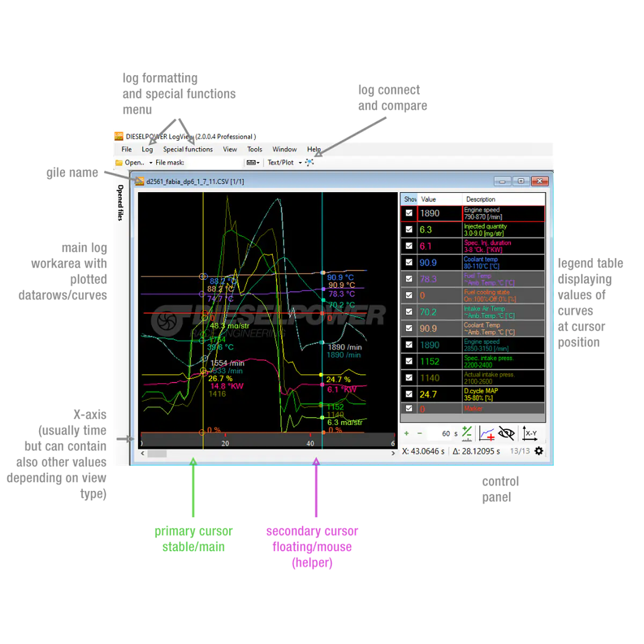Open the Log menu
Image resolution: width=644 pixels, height=644 pixels.
click(x=147, y=149)
